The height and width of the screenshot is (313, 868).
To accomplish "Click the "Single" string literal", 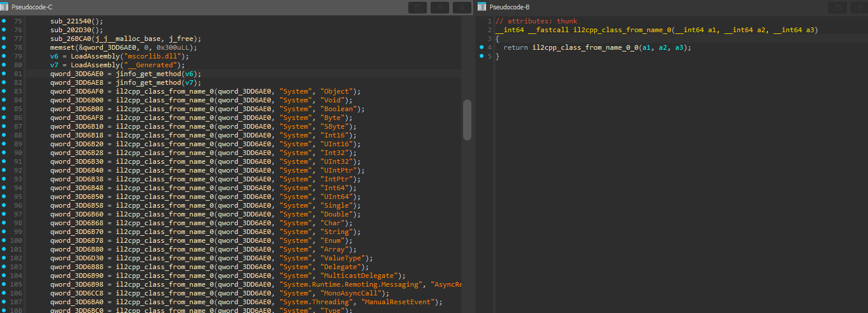I will point(336,205).
